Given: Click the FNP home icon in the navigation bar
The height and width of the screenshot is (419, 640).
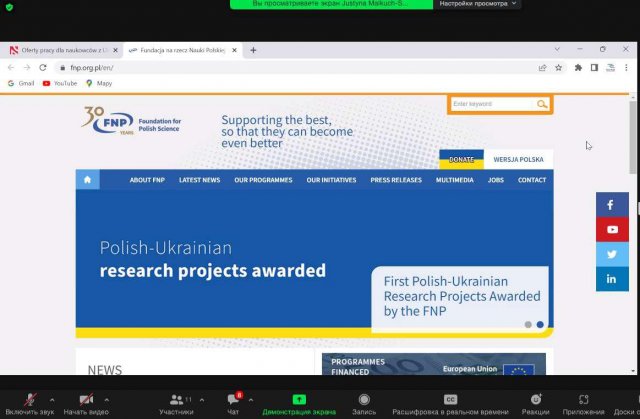Looking at the screenshot, I should tap(88, 180).
